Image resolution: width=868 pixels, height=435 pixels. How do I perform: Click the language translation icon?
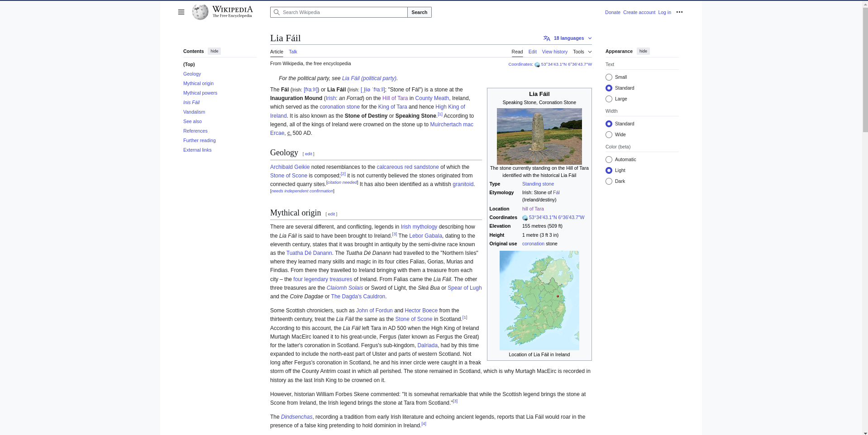547,38
